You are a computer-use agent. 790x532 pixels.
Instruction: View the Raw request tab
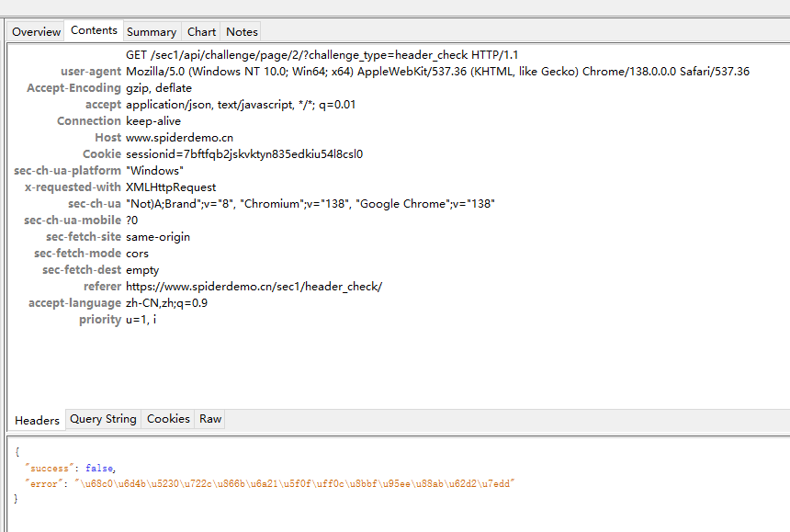pos(210,419)
